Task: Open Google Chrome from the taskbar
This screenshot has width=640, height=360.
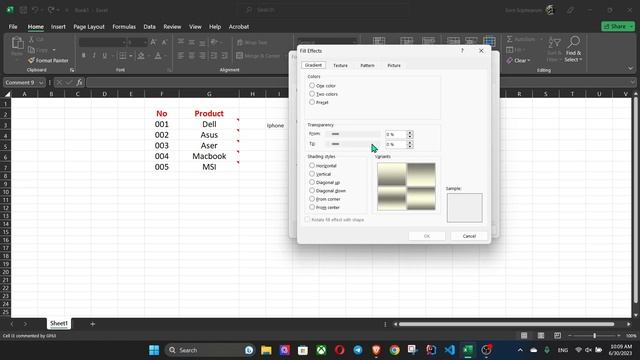Action: [394, 350]
